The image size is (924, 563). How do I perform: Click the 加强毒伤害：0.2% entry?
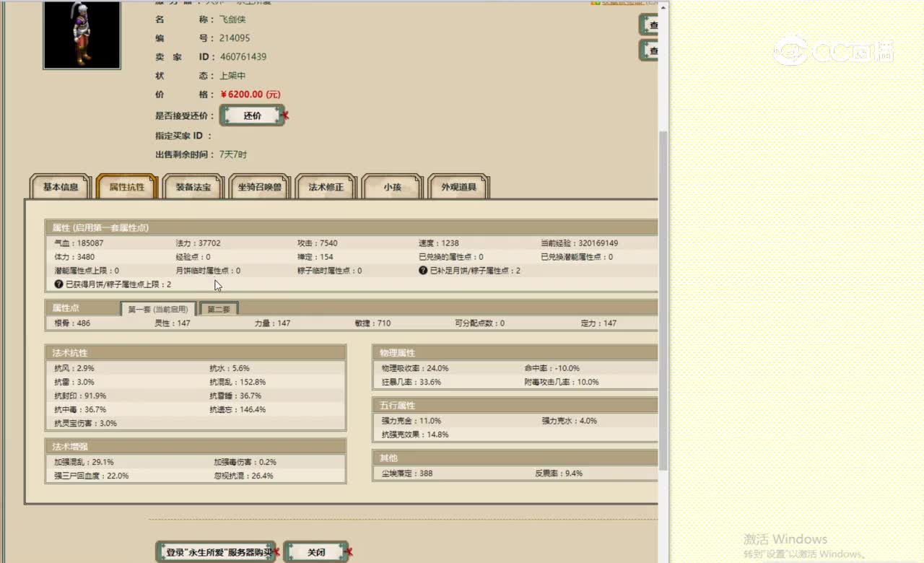point(245,462)
